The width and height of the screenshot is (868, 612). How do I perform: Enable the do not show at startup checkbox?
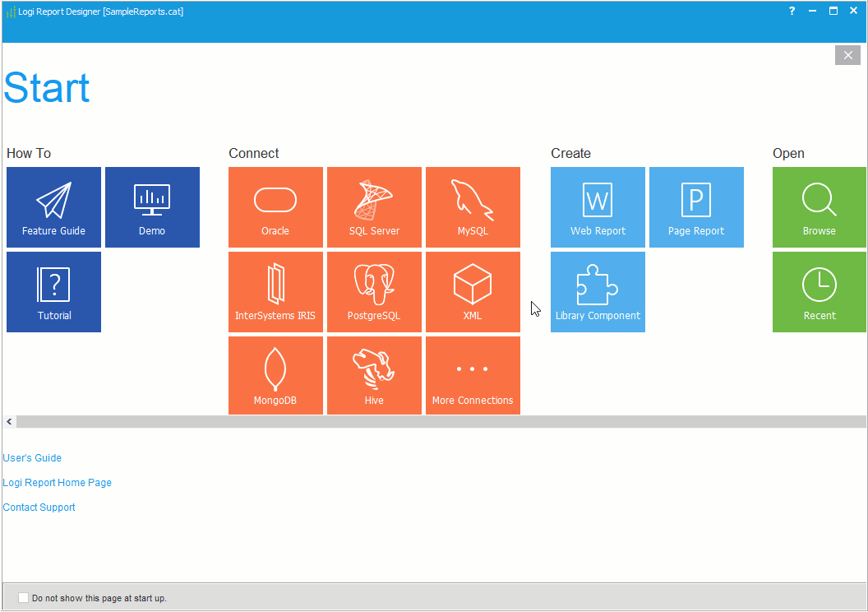pos(23,598)
